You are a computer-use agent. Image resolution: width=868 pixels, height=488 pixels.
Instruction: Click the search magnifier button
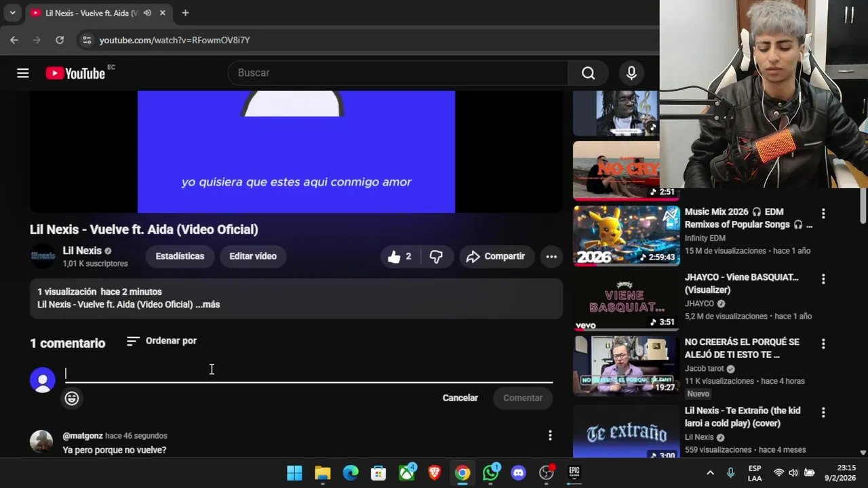tap(588, 73)
